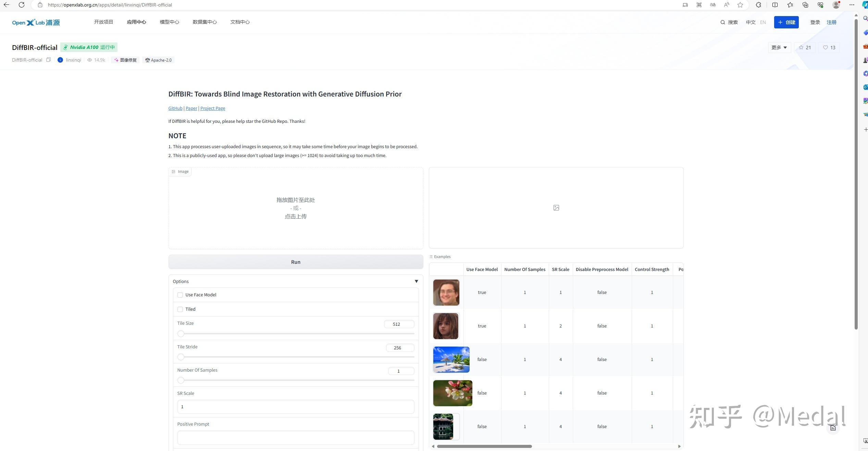Enable the Use Face Model checkbox
868x451 pixels.
click(x=180, y=295)
